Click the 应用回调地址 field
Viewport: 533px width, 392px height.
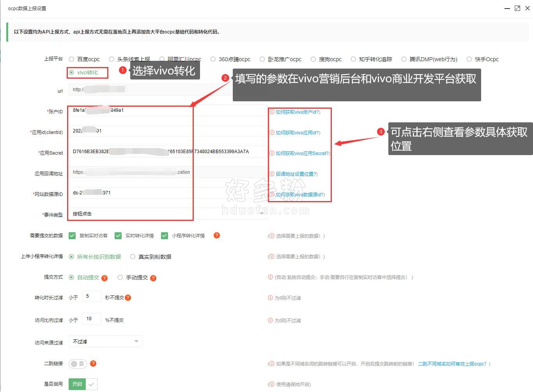click(x=168, y=172)
